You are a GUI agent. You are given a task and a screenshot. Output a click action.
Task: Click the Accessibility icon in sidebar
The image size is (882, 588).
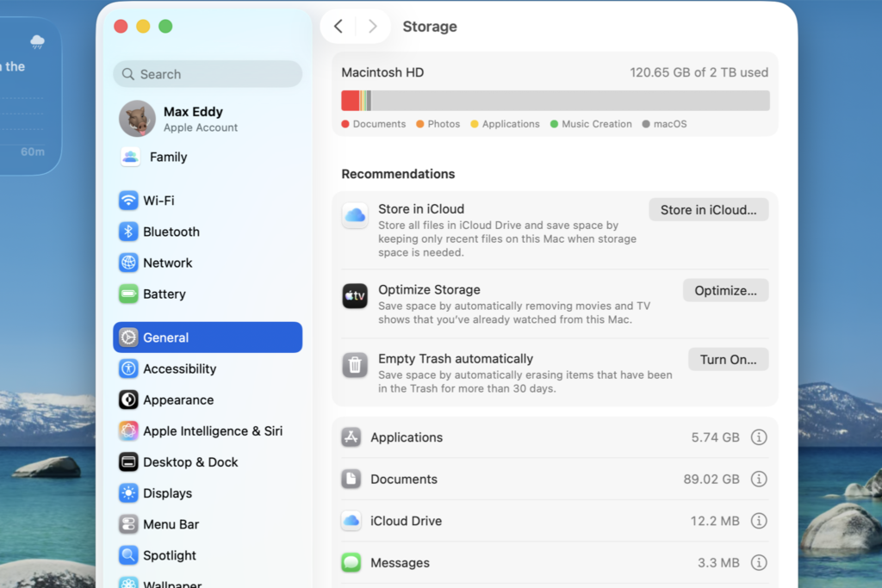128,368
